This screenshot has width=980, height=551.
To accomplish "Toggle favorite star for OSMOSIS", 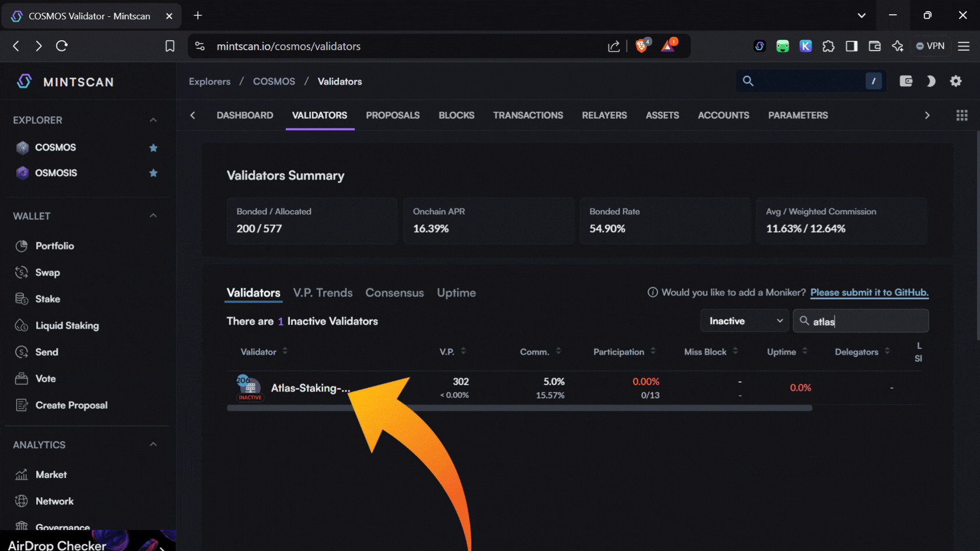I will pyautogui.click(x=153, y=173).
